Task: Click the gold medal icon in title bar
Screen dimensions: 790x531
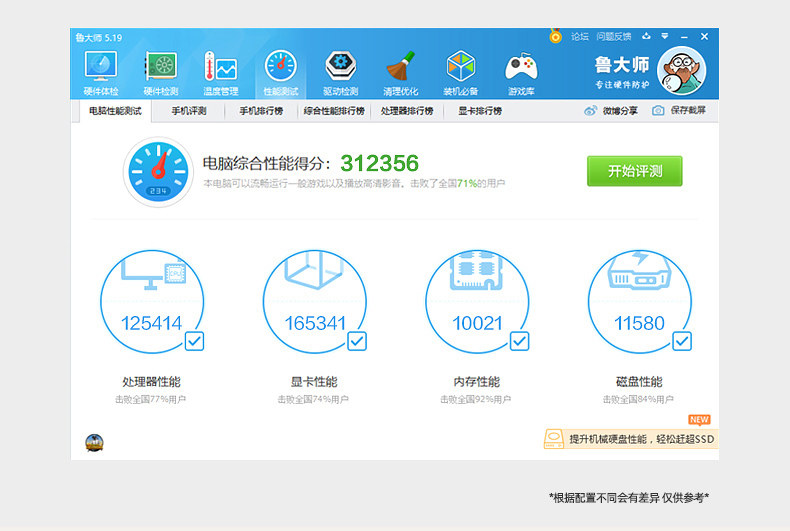Action: pyautogui.click(x=555, y=36)
